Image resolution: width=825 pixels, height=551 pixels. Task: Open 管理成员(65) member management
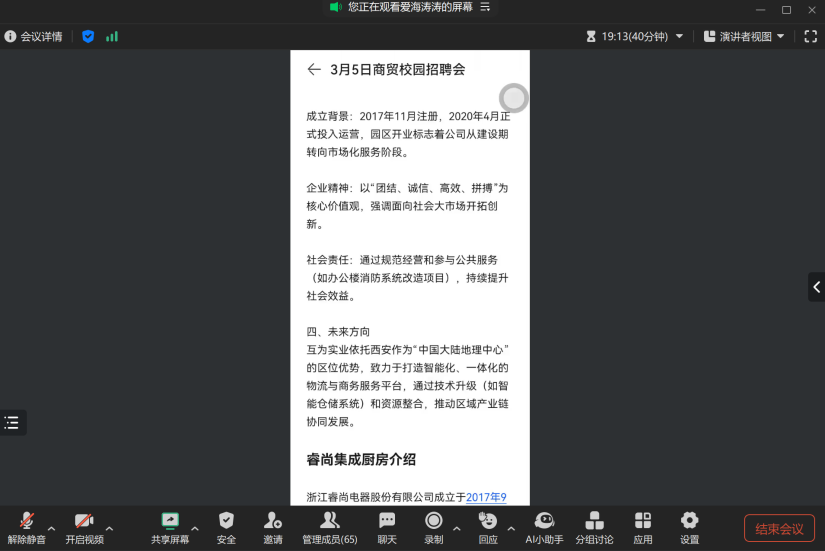(329, 526)
